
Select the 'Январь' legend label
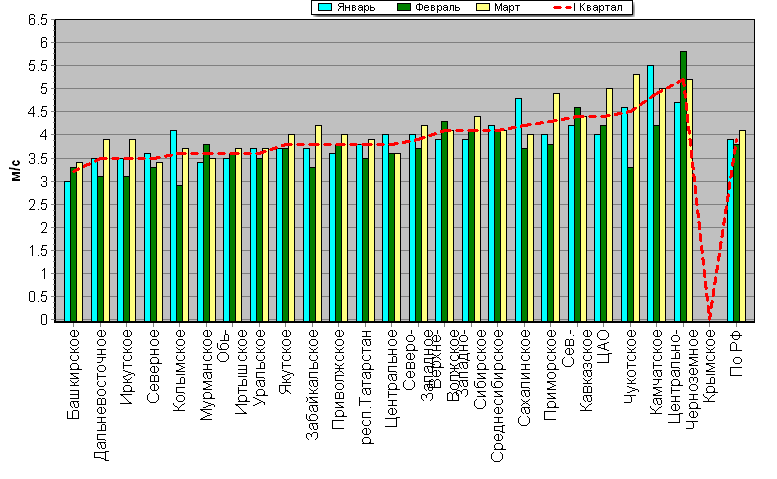point(355,7)
